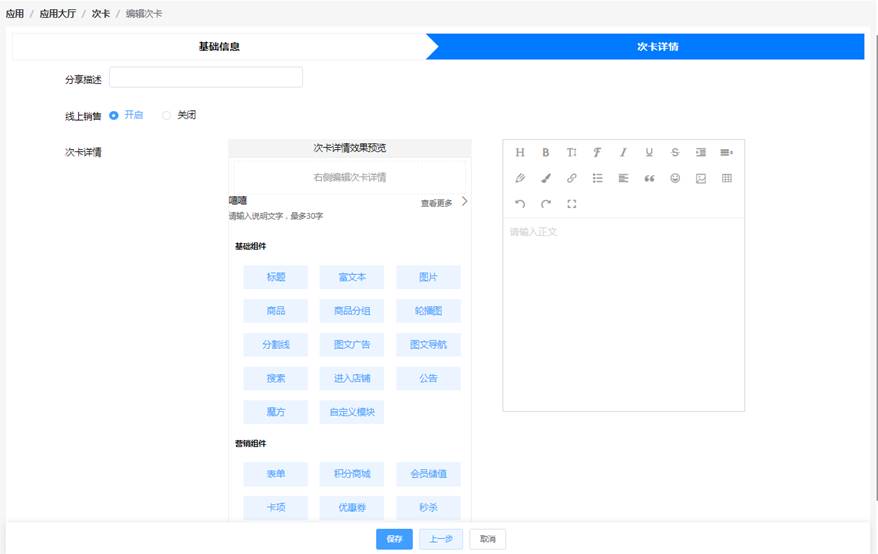Open the heading style dropdown

[x=520, y=153]
